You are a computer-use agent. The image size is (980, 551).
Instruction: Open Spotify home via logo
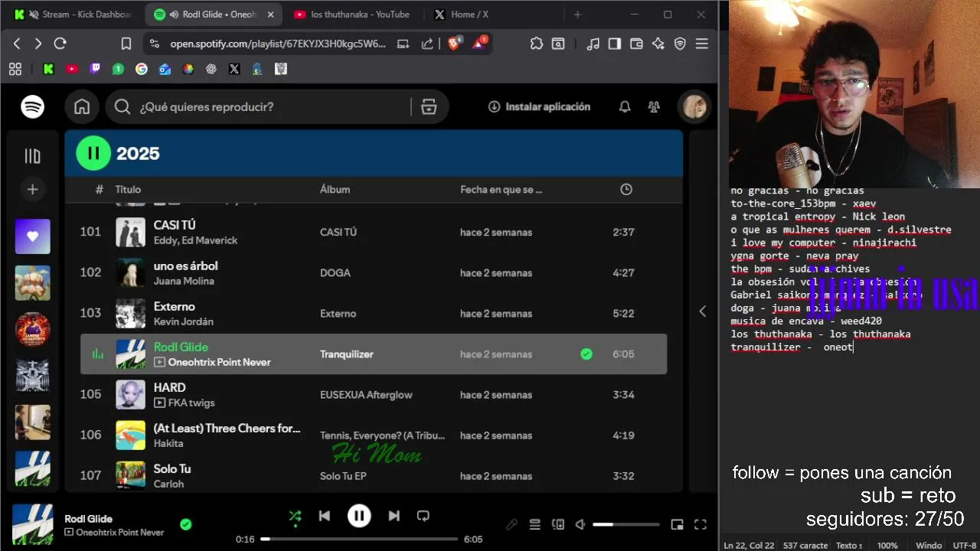tap(32, 107)
